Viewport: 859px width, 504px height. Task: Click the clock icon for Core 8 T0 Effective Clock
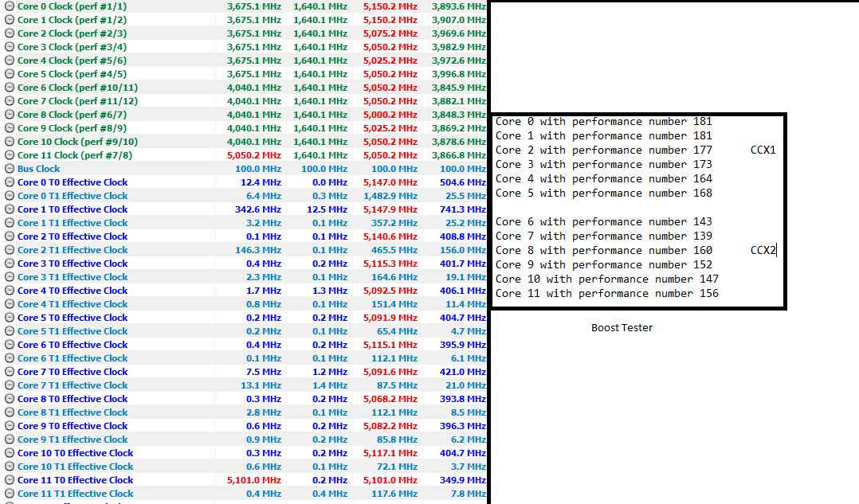tap(9, 398)
